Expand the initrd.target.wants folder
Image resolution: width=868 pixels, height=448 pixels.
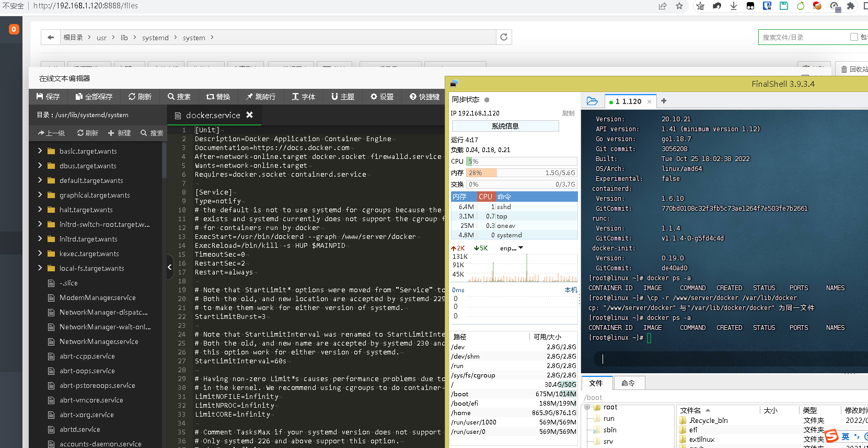(x=40, y=238)
